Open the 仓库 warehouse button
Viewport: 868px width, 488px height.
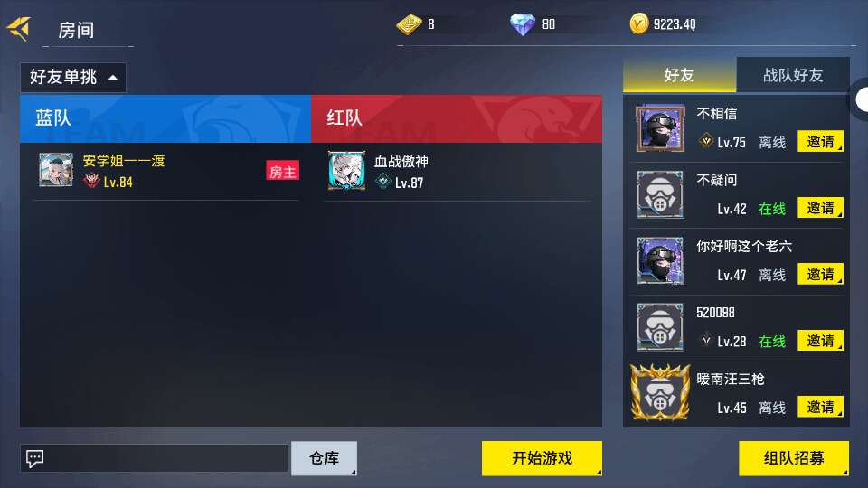click(x=324, y=458)
